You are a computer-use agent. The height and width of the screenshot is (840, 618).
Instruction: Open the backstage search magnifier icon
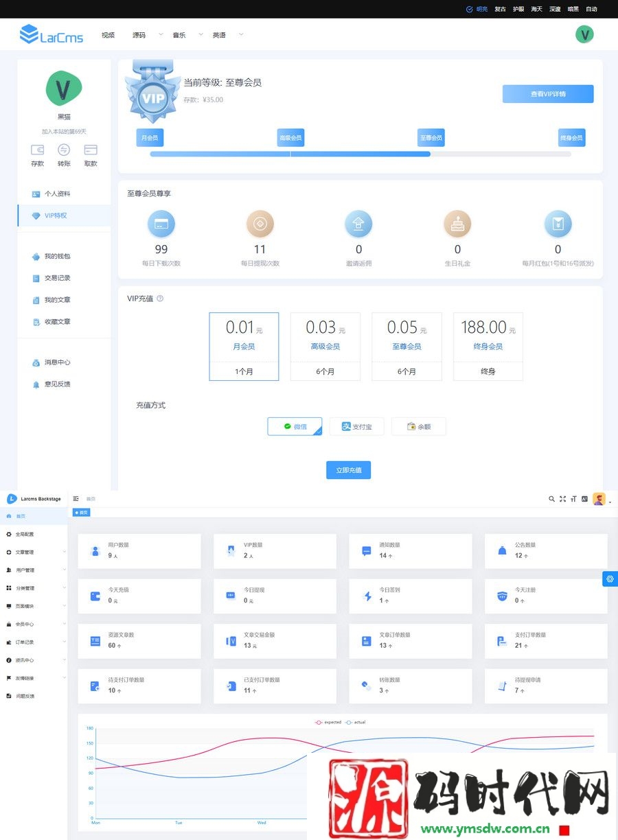tap(551, 499)
